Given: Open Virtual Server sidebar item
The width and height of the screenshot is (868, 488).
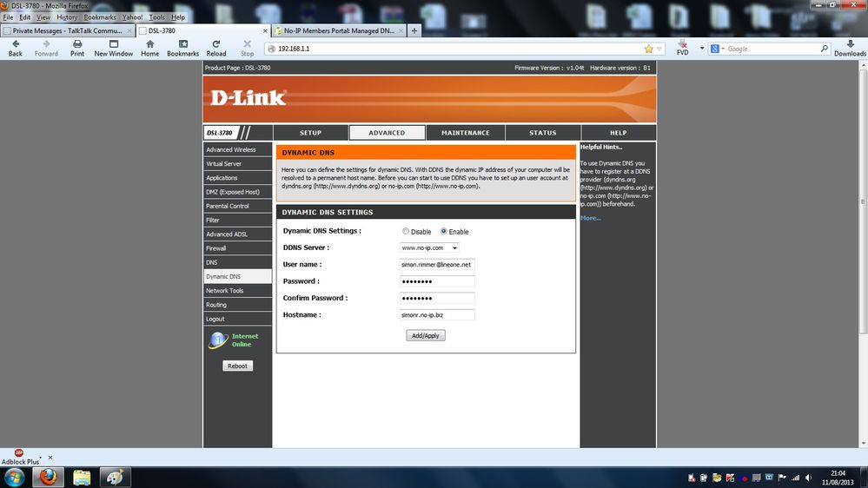Looking at the screenshot, I should (237, 164).
